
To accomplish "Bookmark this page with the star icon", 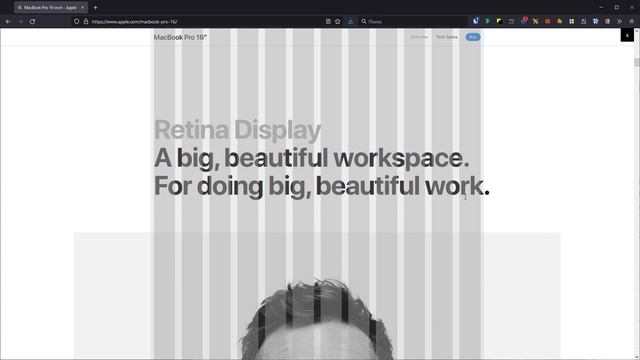I will pos(338,22).
